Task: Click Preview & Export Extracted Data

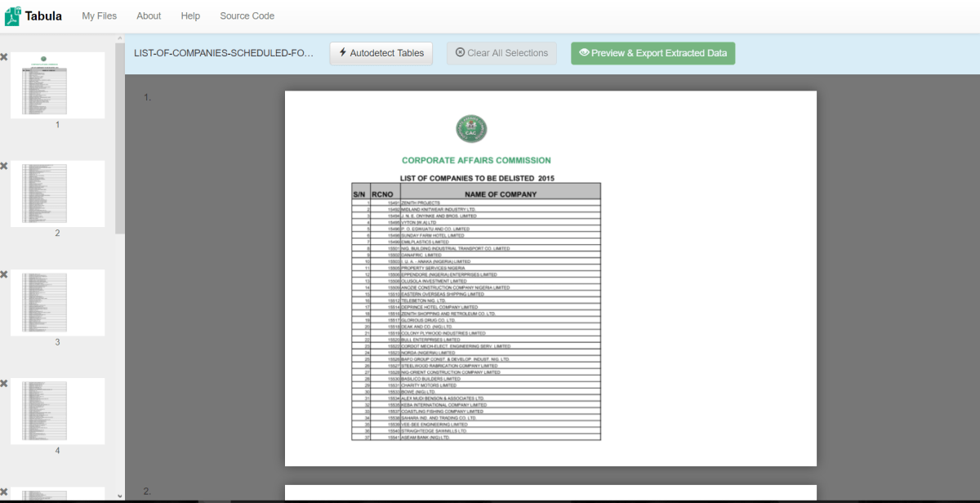Action: [x=653, y=53]
